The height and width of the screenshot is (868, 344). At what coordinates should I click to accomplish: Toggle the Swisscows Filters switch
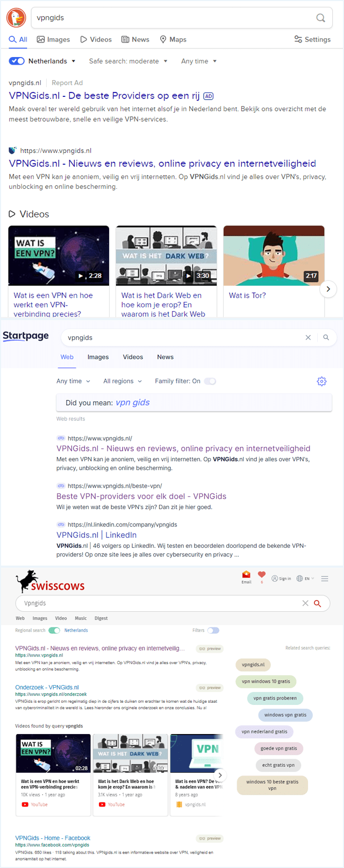tap(213, 630)
